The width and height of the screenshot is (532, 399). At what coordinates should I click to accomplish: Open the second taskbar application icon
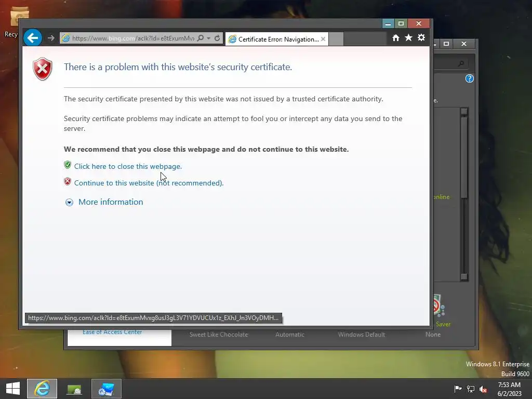[x=74, y=389]
